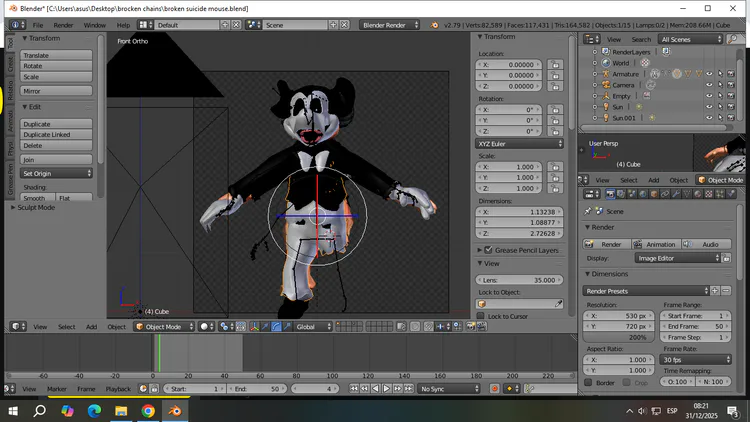750x422 pixels.
Task: Open the Material properties tab sphere icon
Action: (x=698, y=194)
